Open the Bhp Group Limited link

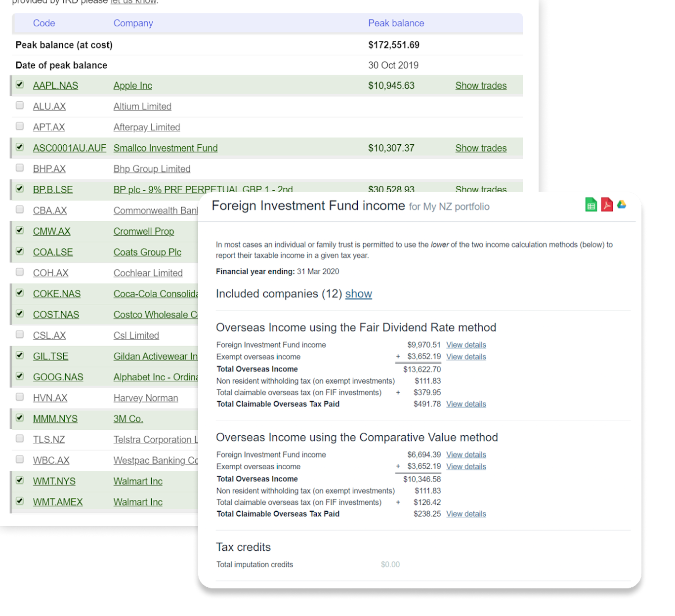[x=152, y=169]
